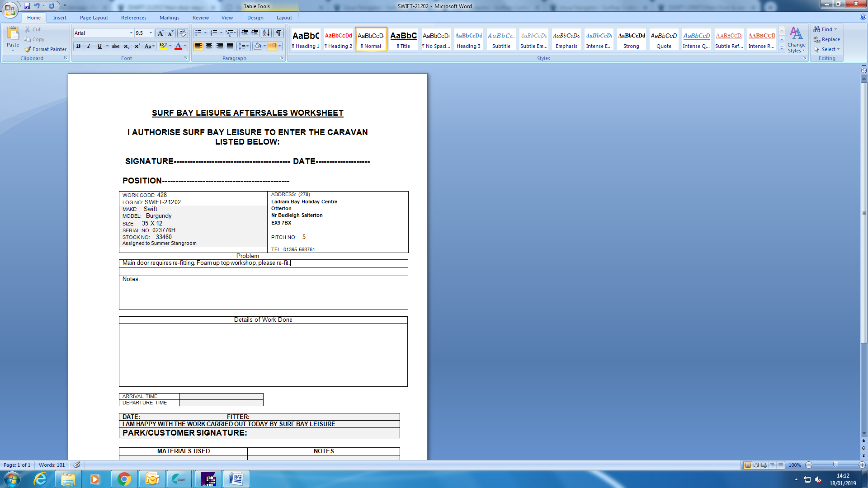Click the Grow Font icon
This screenshot has width=868, height=488.
click(160, 33)
